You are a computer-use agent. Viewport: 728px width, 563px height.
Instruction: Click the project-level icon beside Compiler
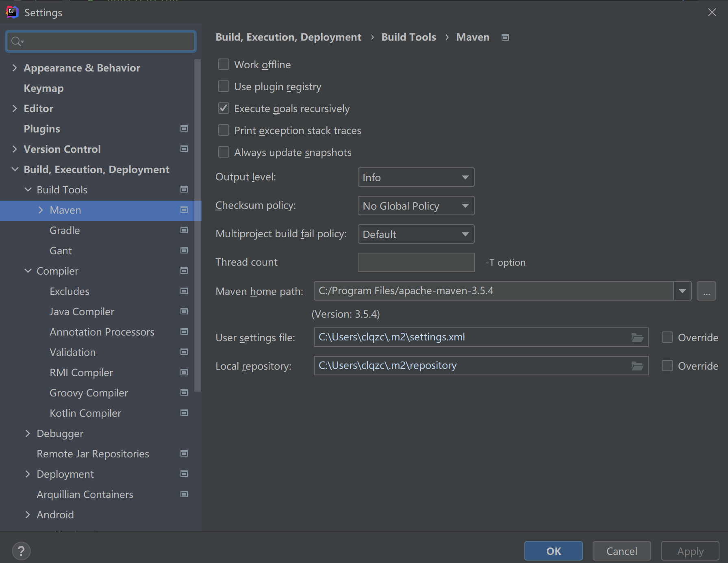tap(184, 271)
